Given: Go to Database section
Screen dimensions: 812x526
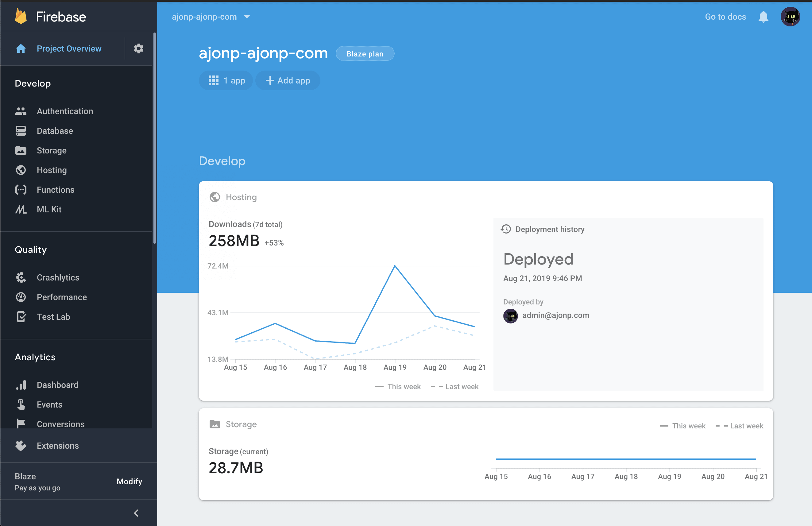Looking at the screenshot, I should [x=55, y=131].
